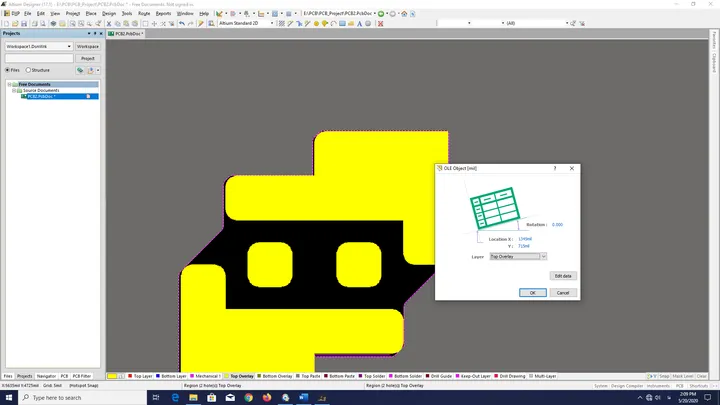
Task: Click the Mechanical 1 magenta color swatch
Action: tap(192, 376)
